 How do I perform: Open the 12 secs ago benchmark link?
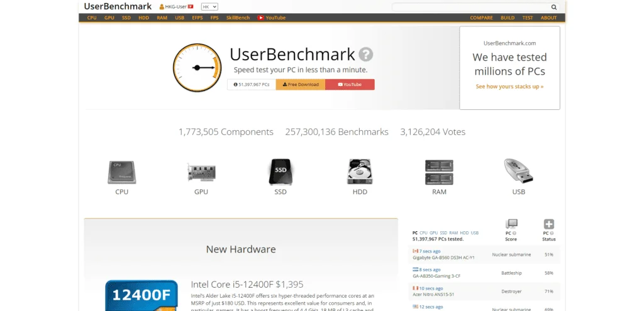(x=431, y=307)
